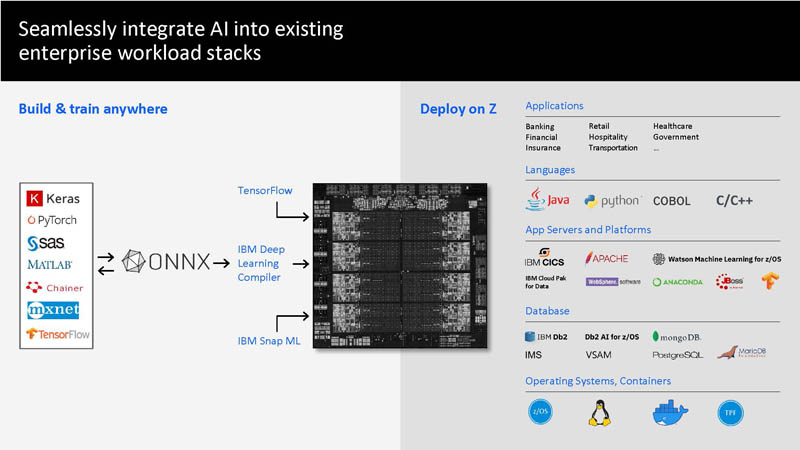The width and height of the screenshot is (800, 450).
Task: Click the slide title Seamlessly integrate AI
Action: (181, 41)
